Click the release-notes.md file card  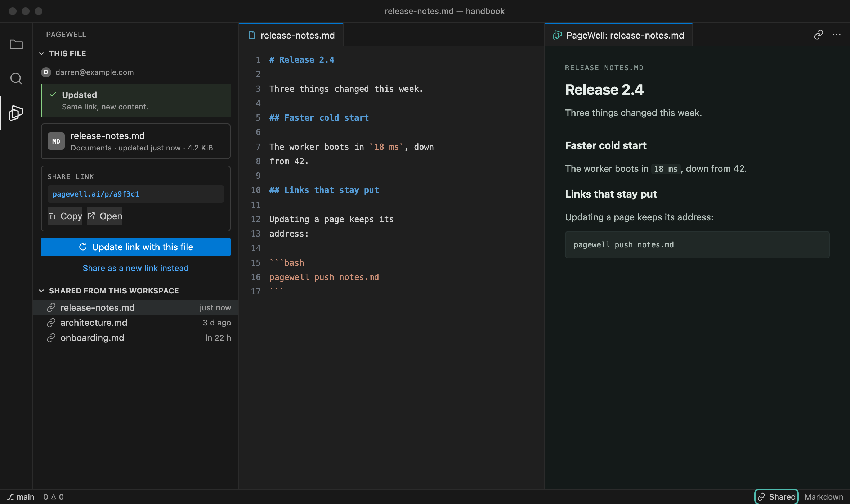(x=136, y=141)
